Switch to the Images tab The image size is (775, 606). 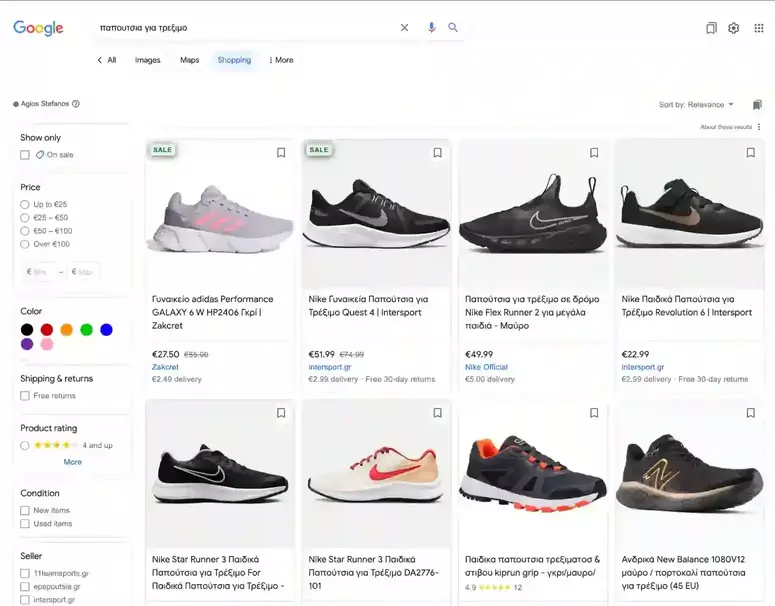[x=147, y=60]
